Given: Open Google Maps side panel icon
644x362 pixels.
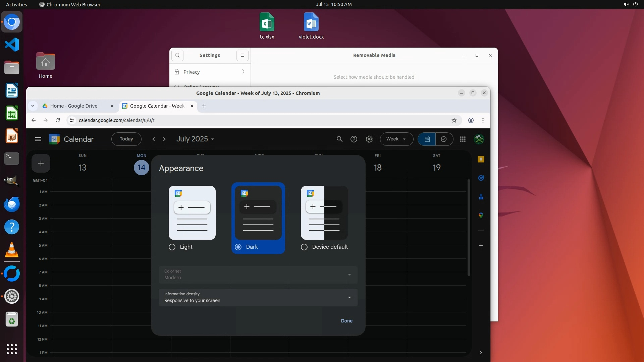Looking at the screenshot, I should (x=481, y=216).
